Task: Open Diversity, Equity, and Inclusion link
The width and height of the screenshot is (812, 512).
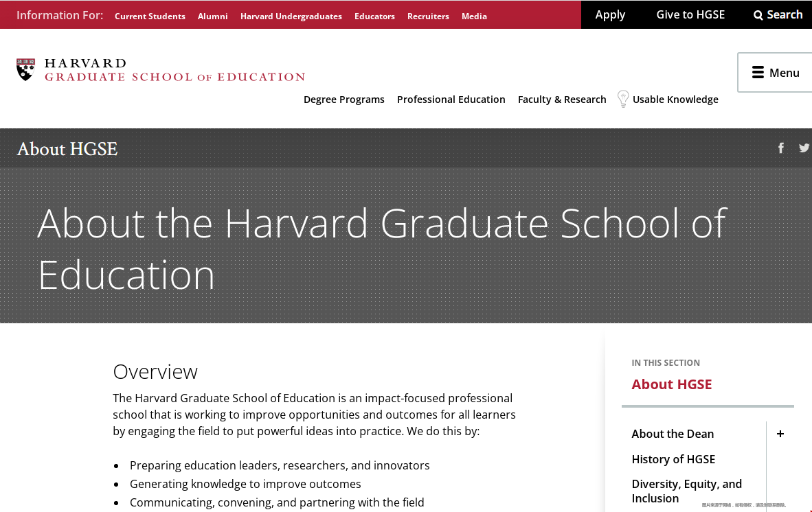Action: click(x=687, y=491)
